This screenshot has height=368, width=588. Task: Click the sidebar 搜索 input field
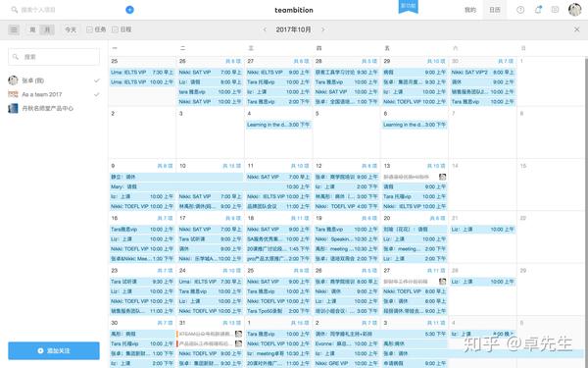click(x=54, y=57)
